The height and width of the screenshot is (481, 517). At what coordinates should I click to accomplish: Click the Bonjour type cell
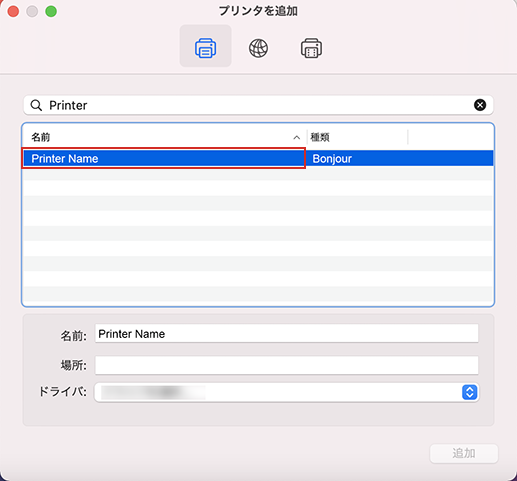[x=332, y=159]
